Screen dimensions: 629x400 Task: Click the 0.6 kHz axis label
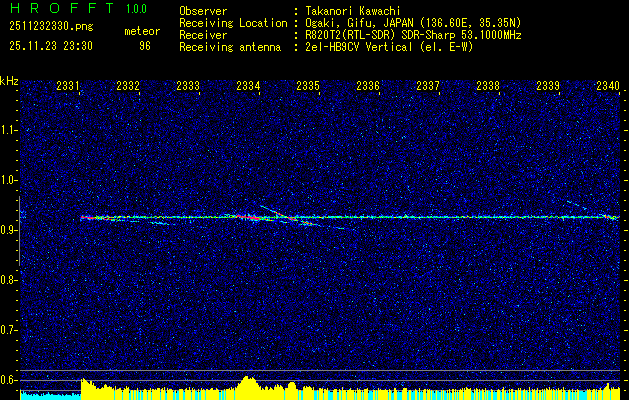click(8, 380)
